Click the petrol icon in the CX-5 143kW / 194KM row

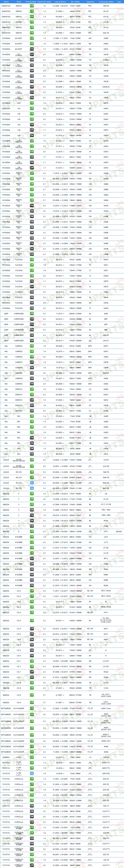[x=32, y=621]
